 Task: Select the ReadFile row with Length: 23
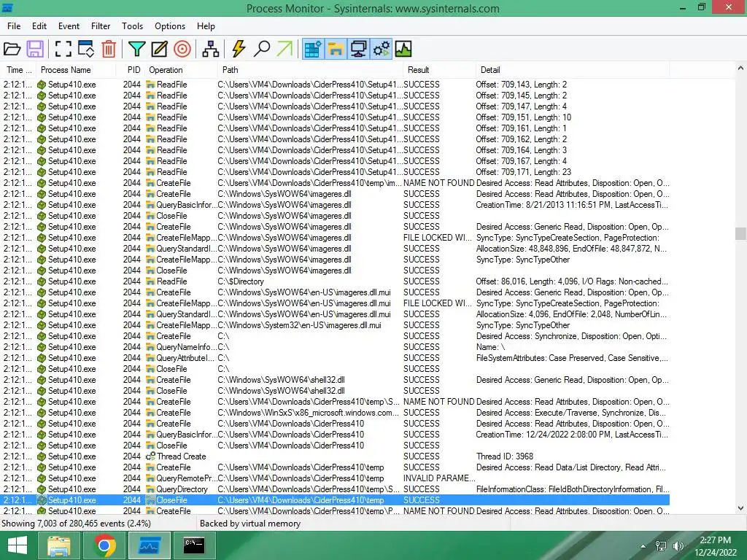pos(335,172)
